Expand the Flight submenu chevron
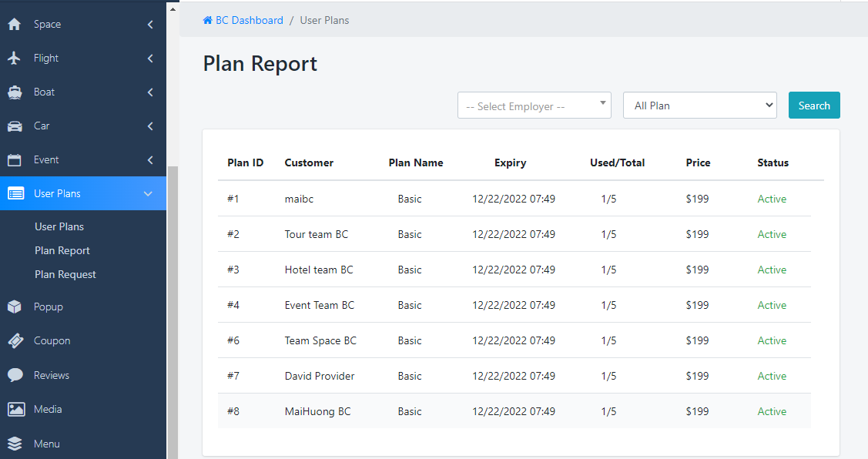 click(150, 59)
